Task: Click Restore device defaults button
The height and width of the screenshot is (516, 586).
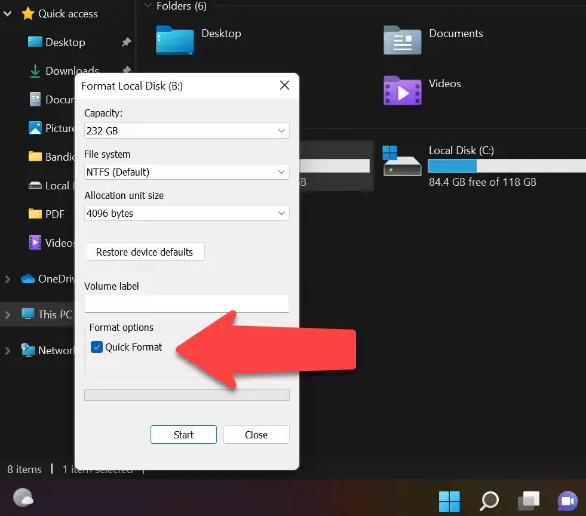Action: coord(145,252)
